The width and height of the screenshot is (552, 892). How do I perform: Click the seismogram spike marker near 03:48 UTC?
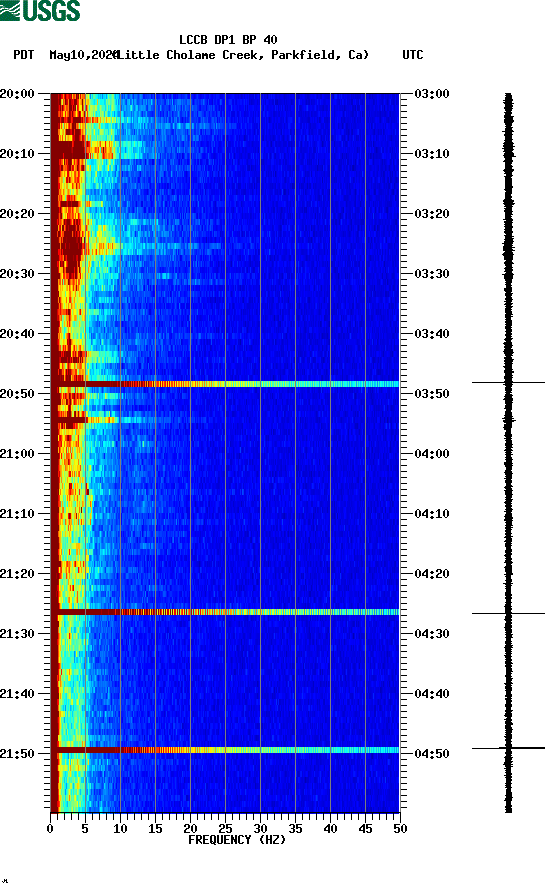click(x=508, y=382)
